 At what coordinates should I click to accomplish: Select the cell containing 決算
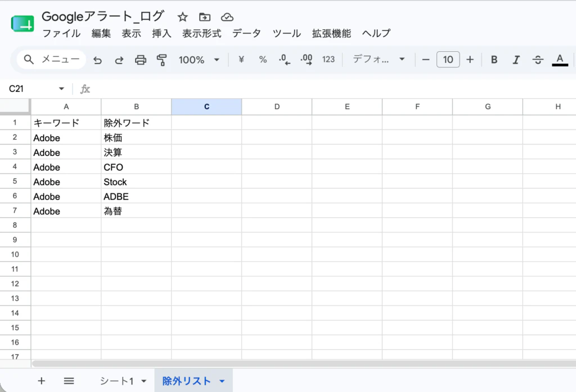[x=136, y=152]
